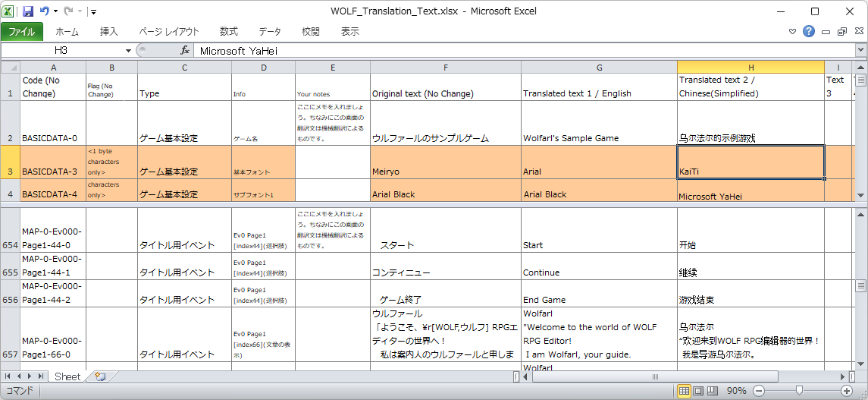
Task: Click the Arial cell in row 3
Action: click(599, 162)
